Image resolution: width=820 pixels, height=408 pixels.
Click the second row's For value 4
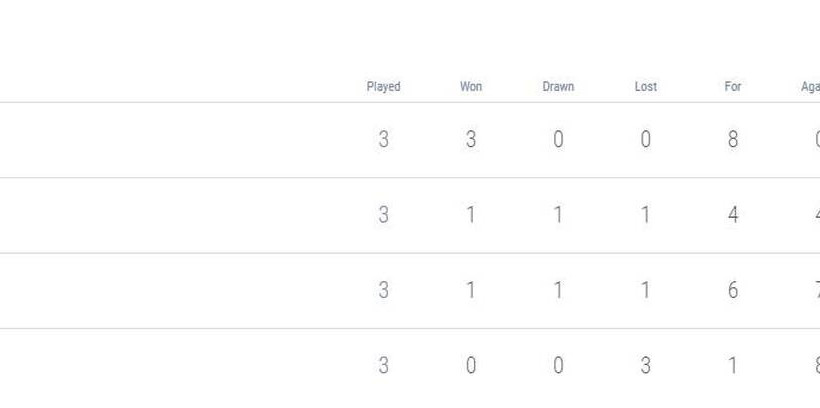click(733, 215)
